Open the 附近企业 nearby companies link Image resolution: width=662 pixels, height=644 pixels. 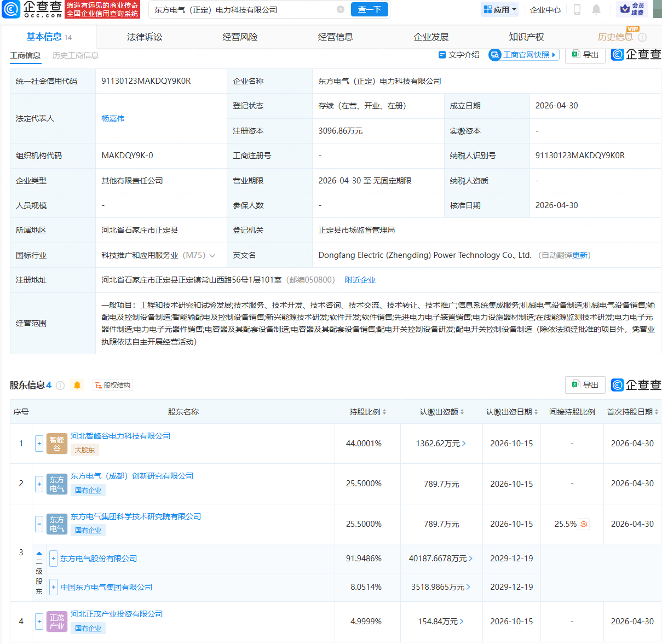pos(360,280)
